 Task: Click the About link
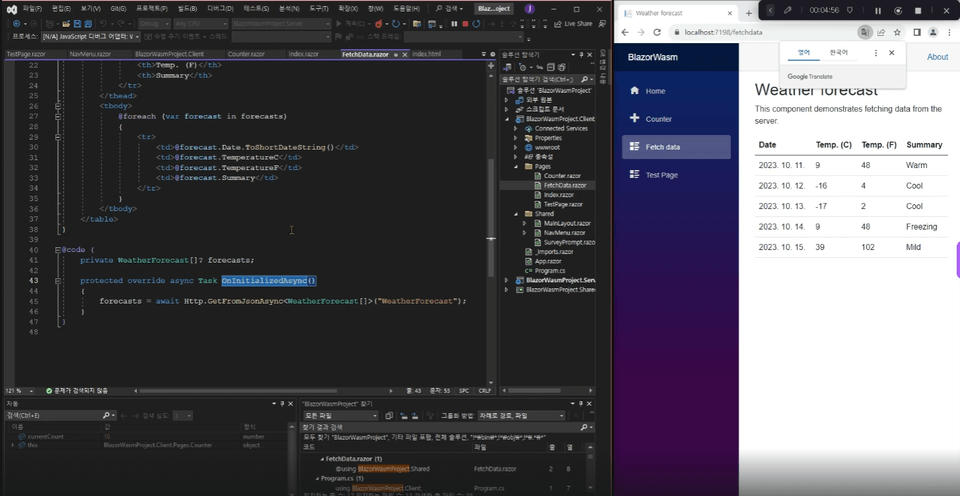pos(937,57)
